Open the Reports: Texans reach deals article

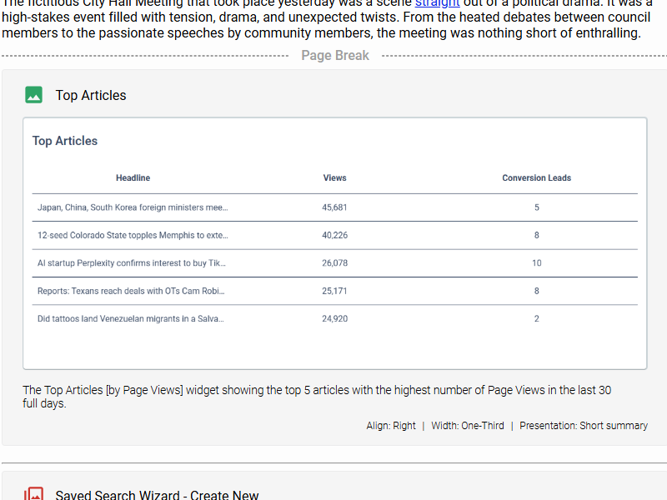point(131,291)
